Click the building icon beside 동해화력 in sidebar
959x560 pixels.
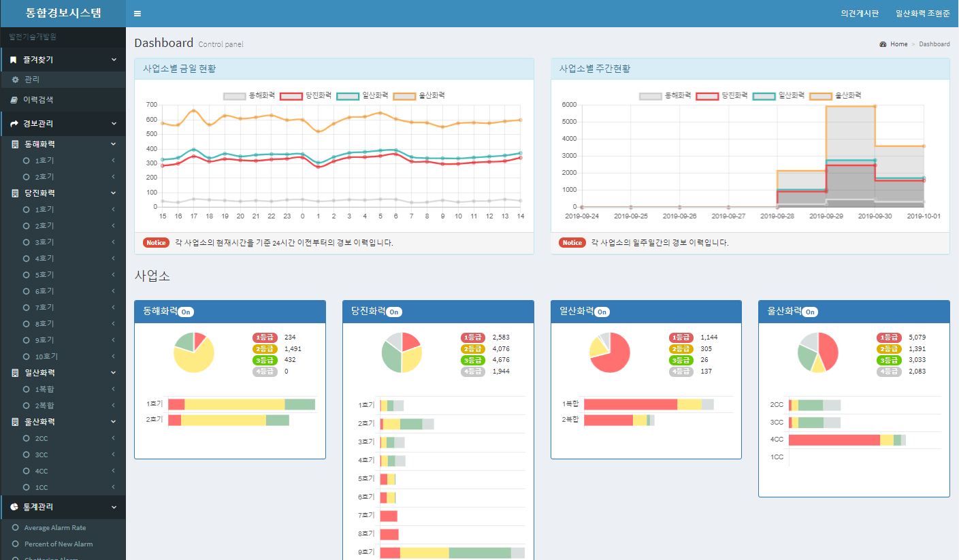coord(15,144)
